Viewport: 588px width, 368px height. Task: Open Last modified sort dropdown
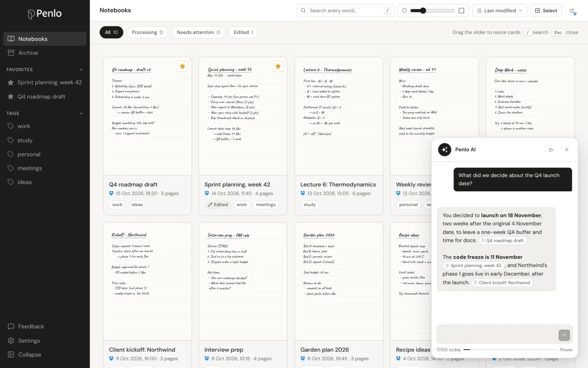tap(500, 11)
